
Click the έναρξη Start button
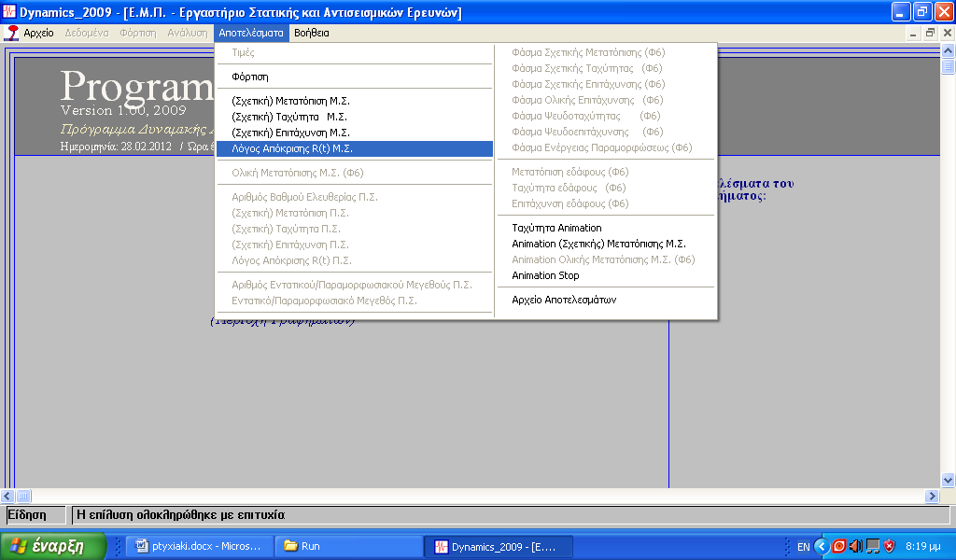coord(53,546)
